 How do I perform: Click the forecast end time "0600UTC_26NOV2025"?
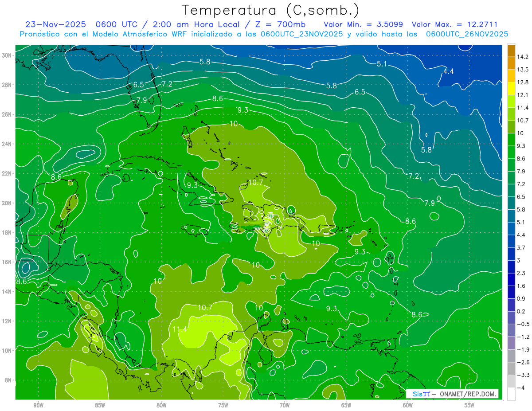pyautogui.click(x=467, y=34)
